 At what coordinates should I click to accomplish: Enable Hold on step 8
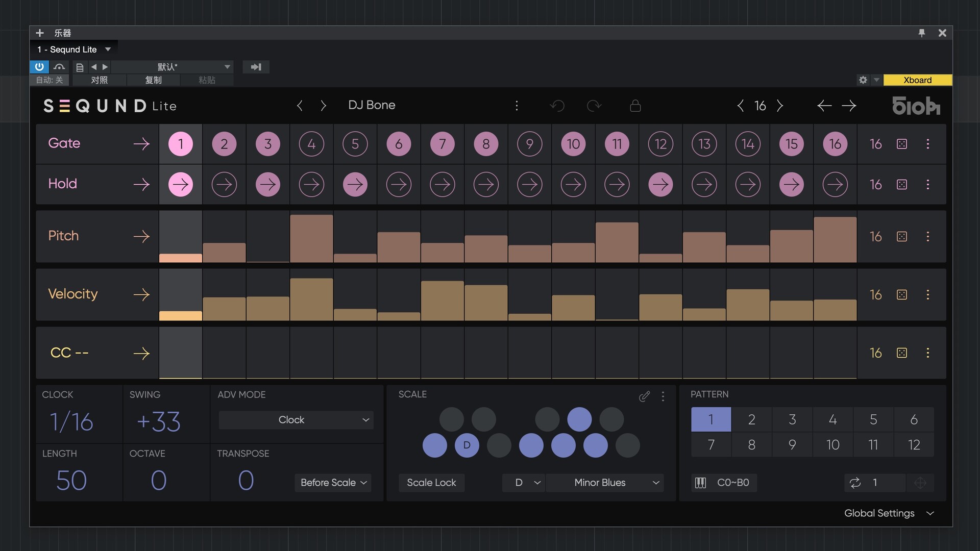click(x=486, y=184)
